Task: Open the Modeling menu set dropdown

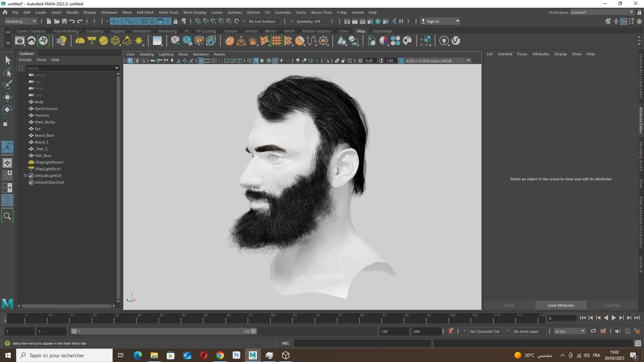Action: point(21,21)
